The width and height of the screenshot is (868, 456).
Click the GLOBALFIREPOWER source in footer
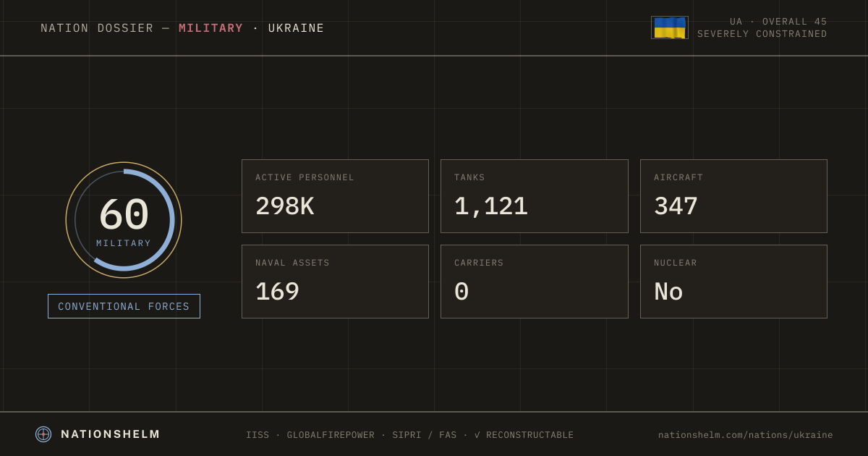[x=331, y=435]
